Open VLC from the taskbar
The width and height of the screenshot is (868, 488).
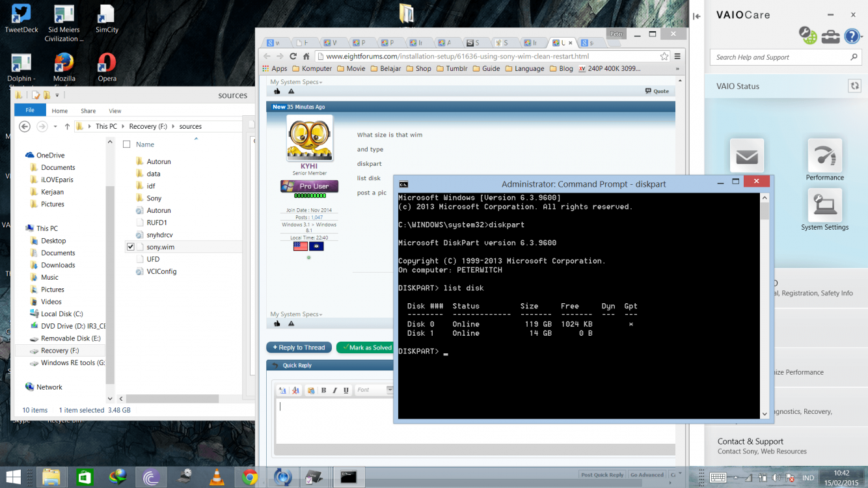click(x=216, y=477)
